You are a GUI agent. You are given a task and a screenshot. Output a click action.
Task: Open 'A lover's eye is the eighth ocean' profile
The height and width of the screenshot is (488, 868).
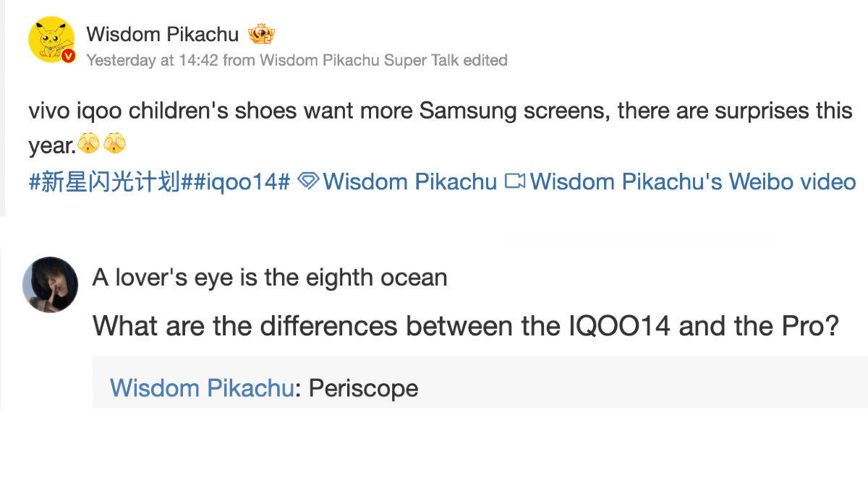pyautogui.click(x=269, y=278)
